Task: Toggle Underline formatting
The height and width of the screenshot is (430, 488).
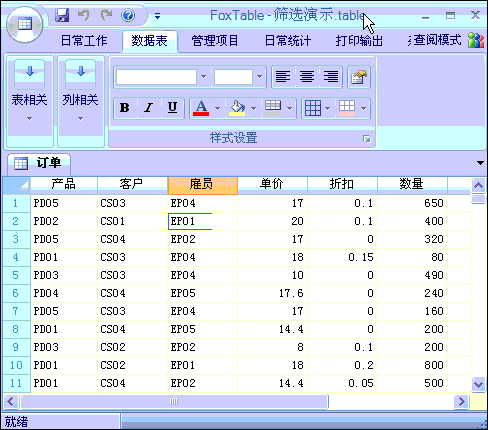Action: [172, 108]
